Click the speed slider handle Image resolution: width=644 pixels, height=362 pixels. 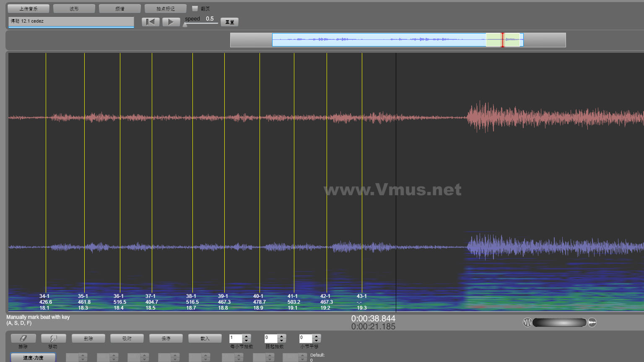click(185, 25)
